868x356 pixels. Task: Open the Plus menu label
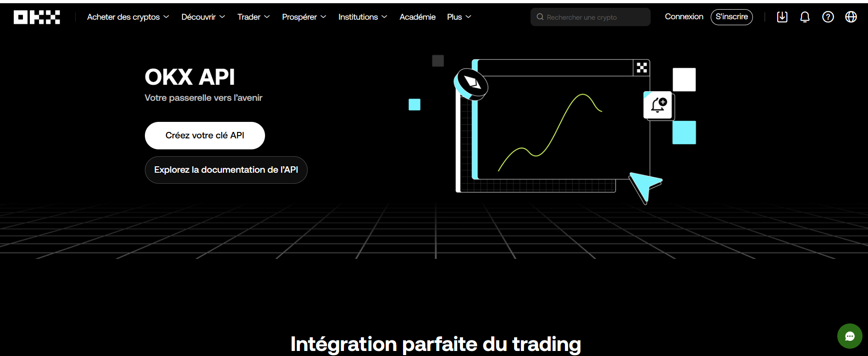pos(454,17)
